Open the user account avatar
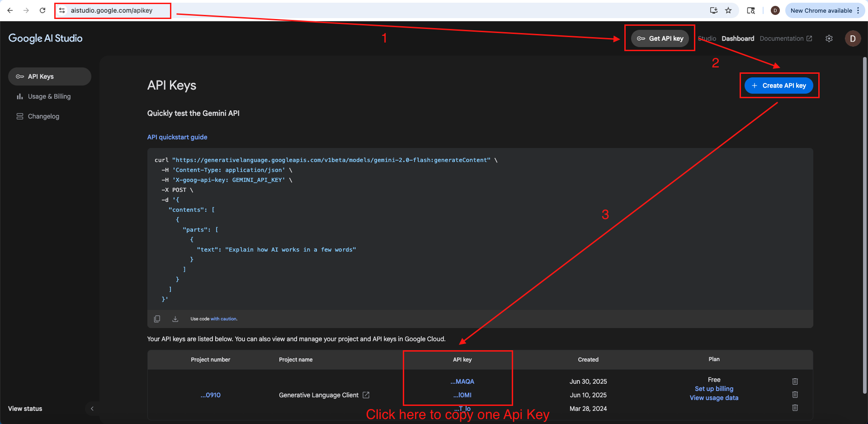This screenshot has width=868, height=424. (x=853, y=38)
